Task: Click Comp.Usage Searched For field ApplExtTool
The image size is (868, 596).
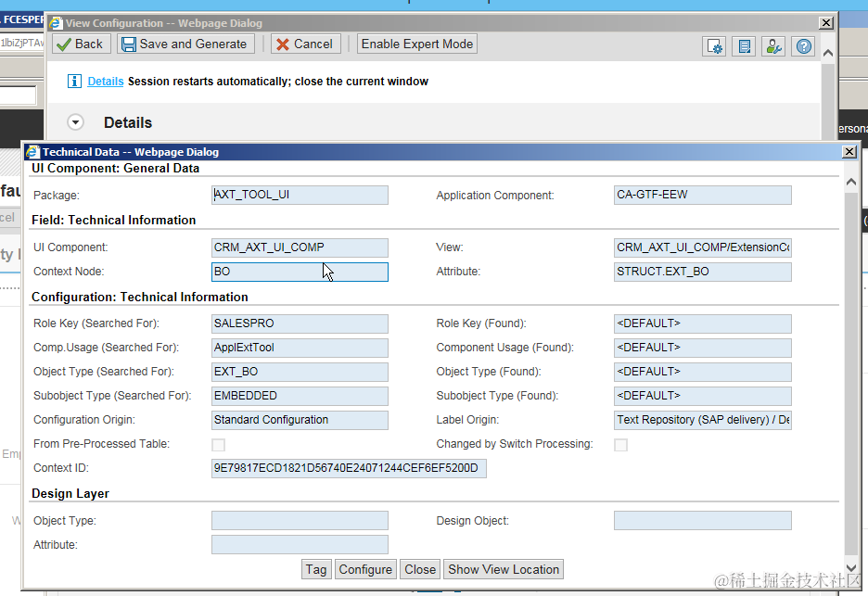Action: pyautogui.click(x=300, y=348)
